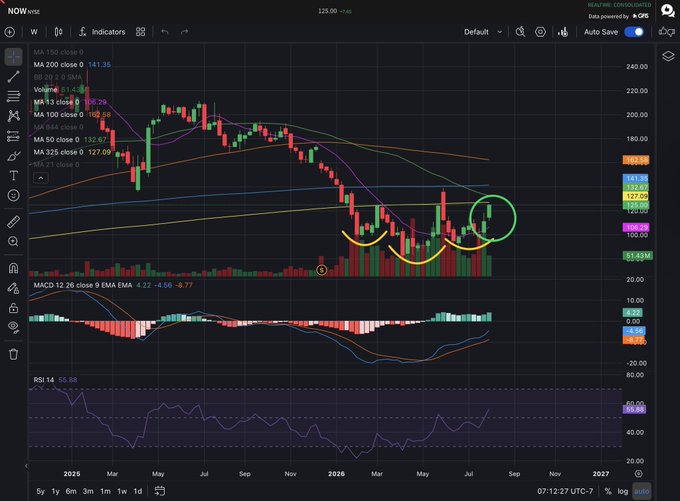This screenshot has height=501, width=680.
Task: Click the MA 200 close 0 legend
Action: click(59, 65)
